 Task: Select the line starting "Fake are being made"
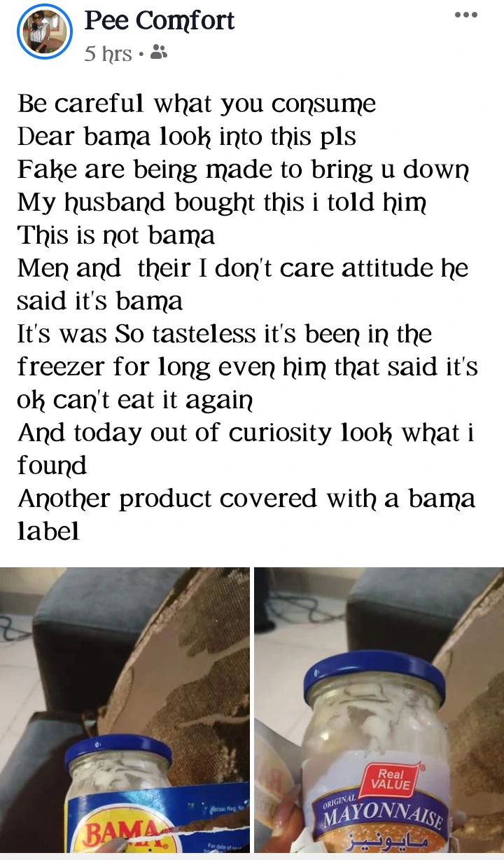coord(243,170)
